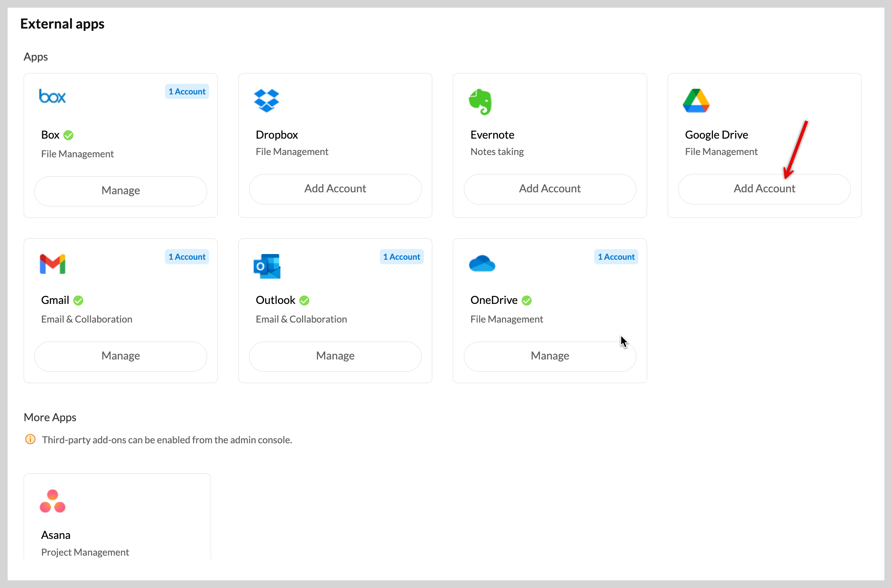Click the orange info icon
Screen dimensions: 892x588
[30, 439]
